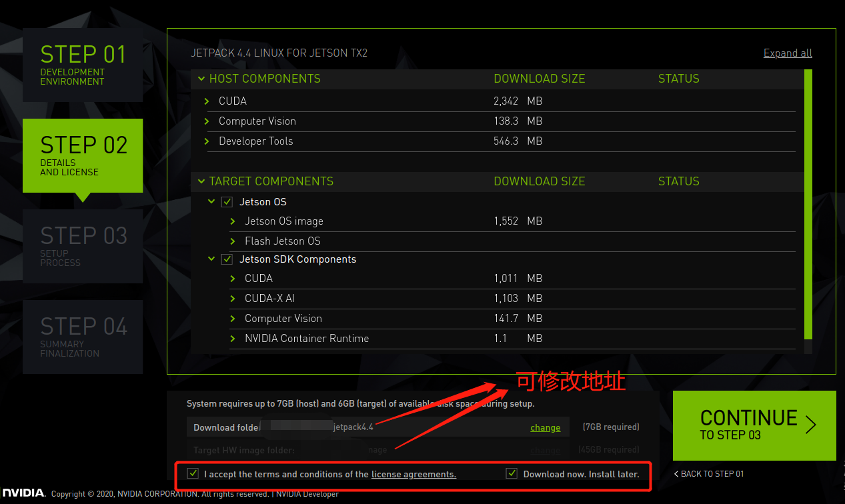
Task: Collapse the TARGET COMPONENTS section
Action: [x=201, y=181]
